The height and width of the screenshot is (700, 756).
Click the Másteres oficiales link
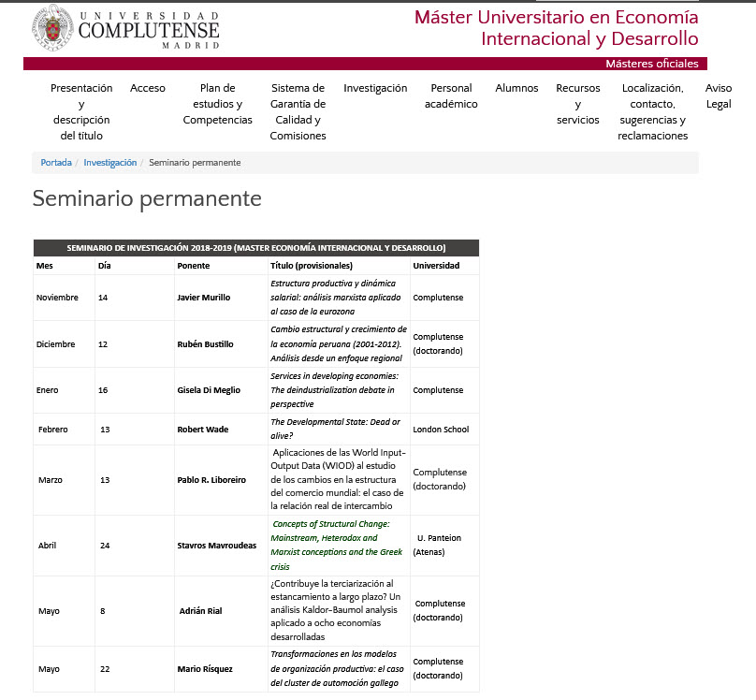point(652,64)
